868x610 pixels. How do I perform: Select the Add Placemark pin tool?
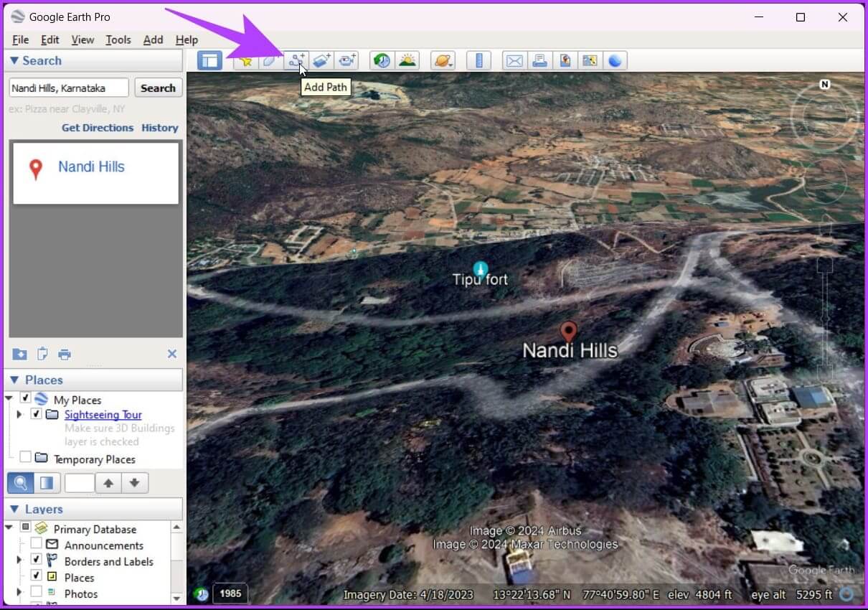pyautogui.click(x=245, y=61)
